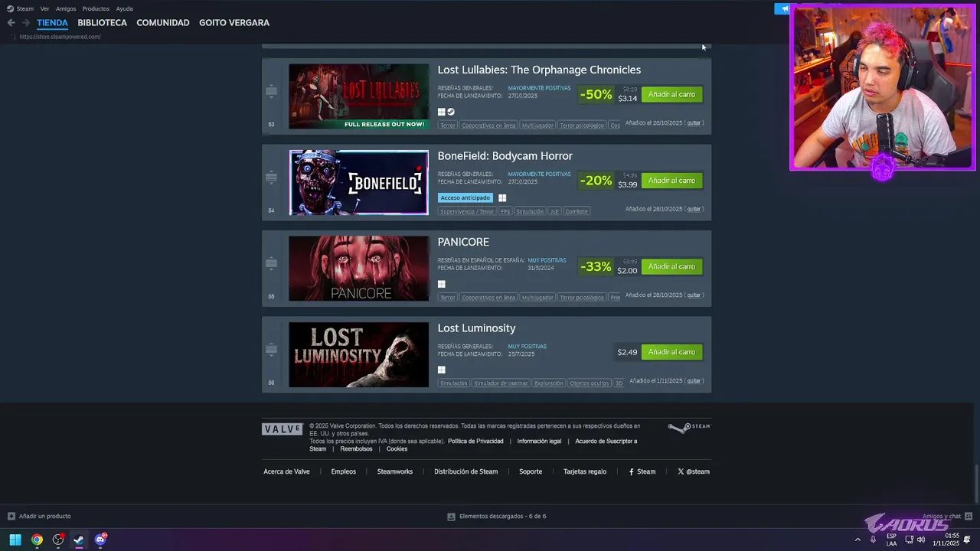The width and height of the screenshot is (980, 551).
Task: Open the Steamworks footer link
Action: (x=395, y=471)
